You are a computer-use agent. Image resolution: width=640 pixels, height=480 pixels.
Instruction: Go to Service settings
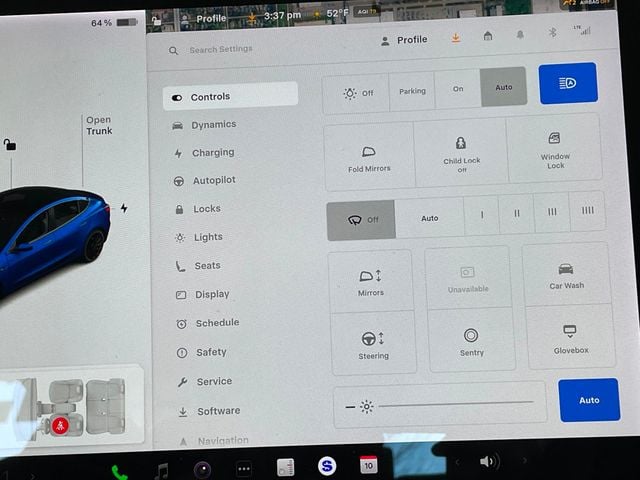coord(204,381)
